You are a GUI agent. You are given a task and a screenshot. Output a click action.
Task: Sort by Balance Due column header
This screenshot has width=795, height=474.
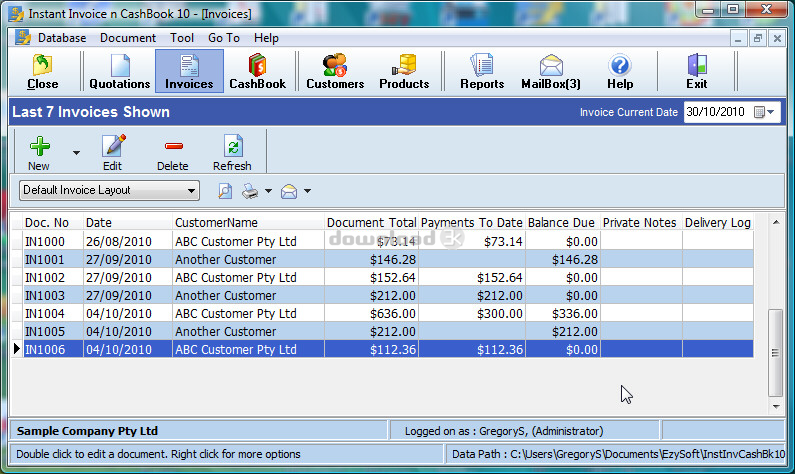coord(563,223)
